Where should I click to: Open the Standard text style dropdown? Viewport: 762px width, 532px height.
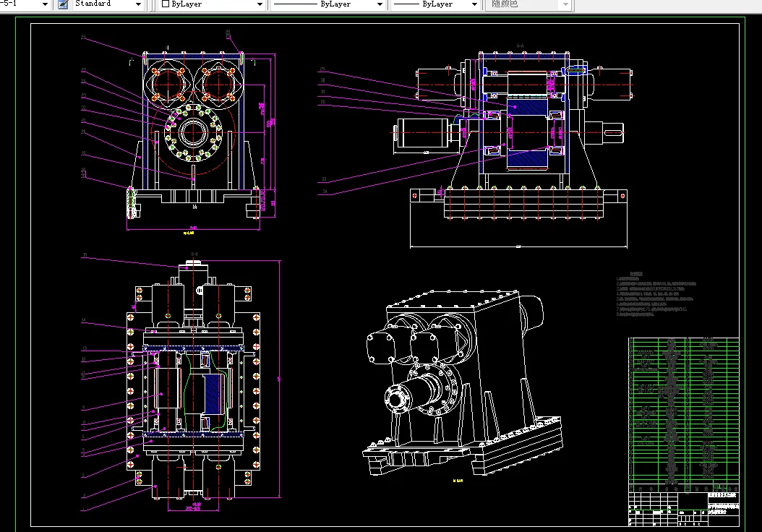click(x=138, y=4)
